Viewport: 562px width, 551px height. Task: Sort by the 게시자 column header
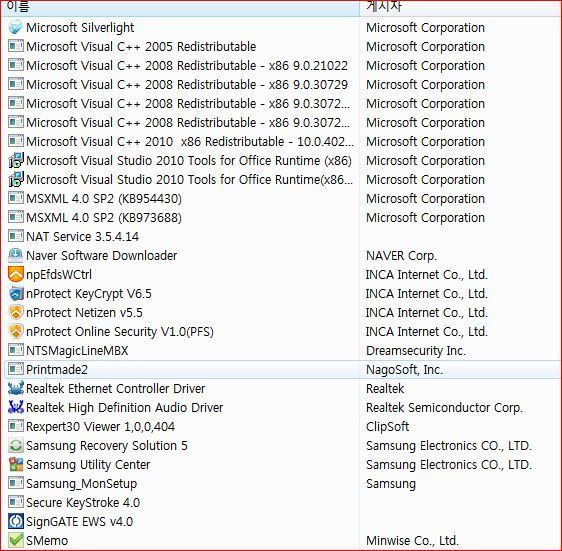tap(461, 7)
